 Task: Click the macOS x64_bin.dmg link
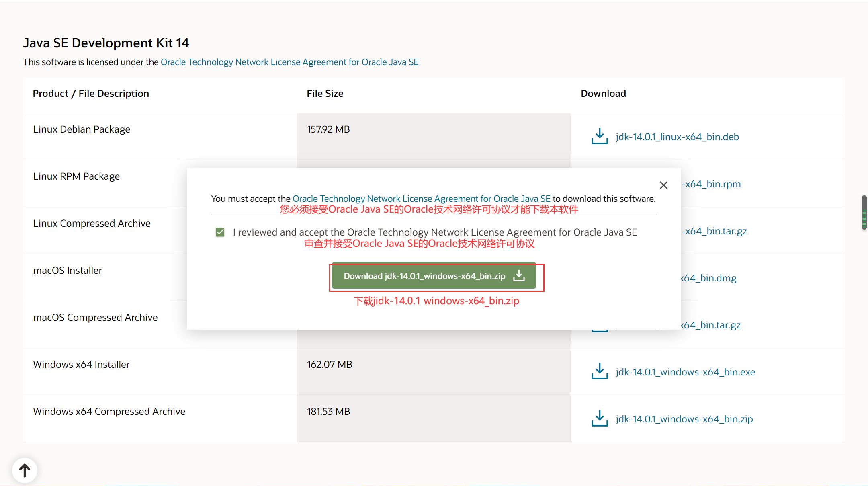[x=709, y=278]
